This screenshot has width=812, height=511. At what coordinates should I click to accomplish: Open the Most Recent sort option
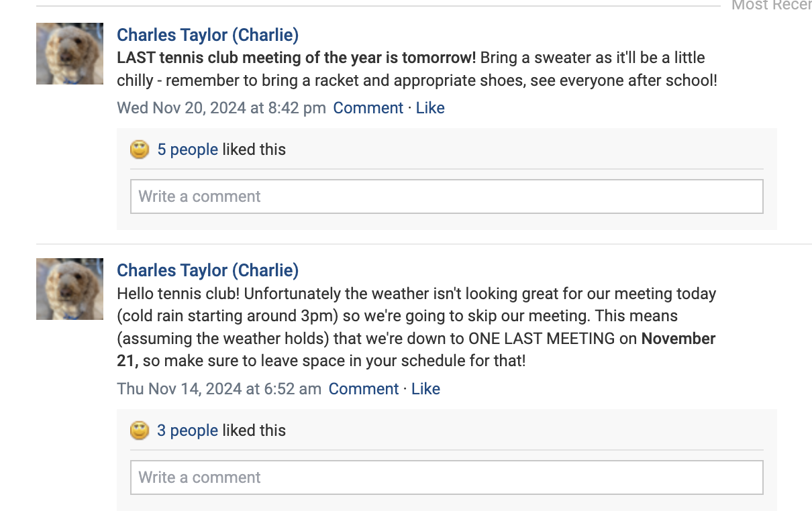pos(771,5)
